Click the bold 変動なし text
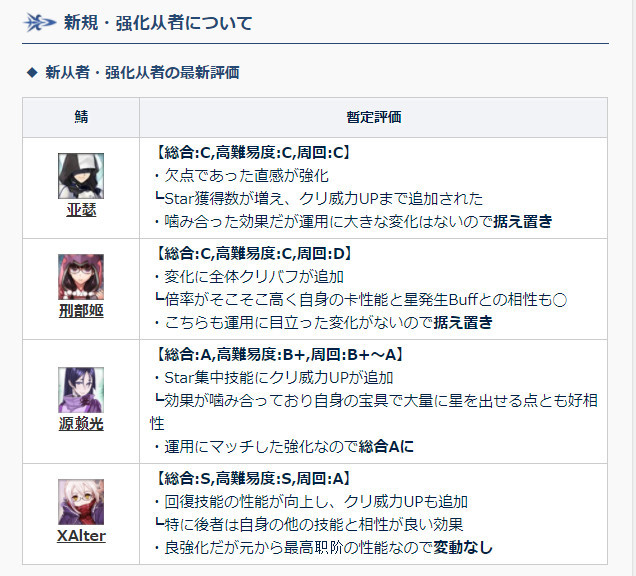636x576 pixels. click(x=463, y=548)
